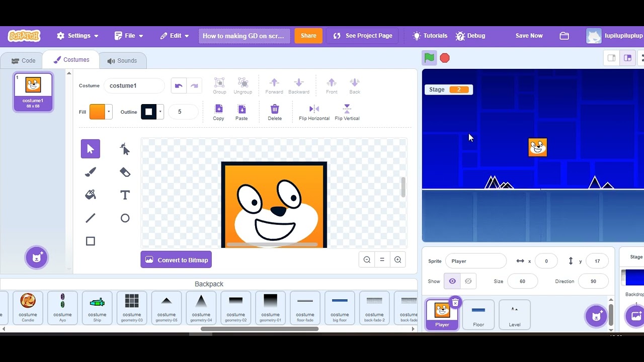Screen dimensions: 644x362
Task: Open the File dropdown menu
Action: 129,36
